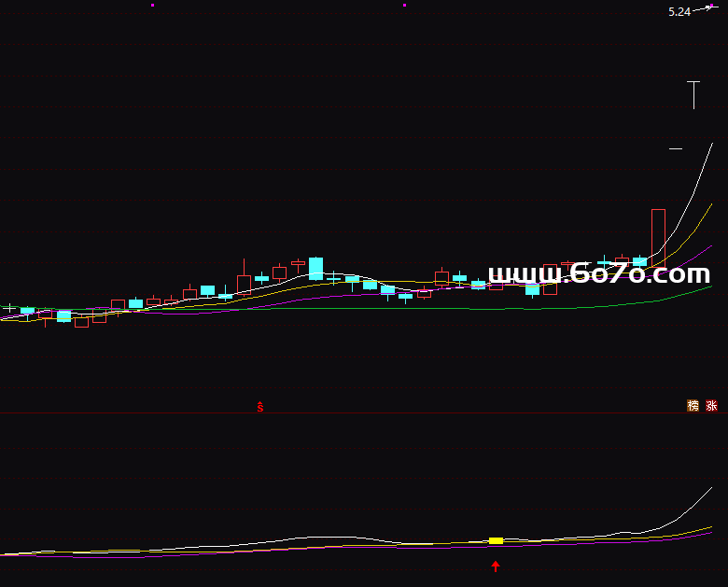This screenshot has height=587, width=728.
Task: Click the red S signal marker
Action: [x=260, y=407]
